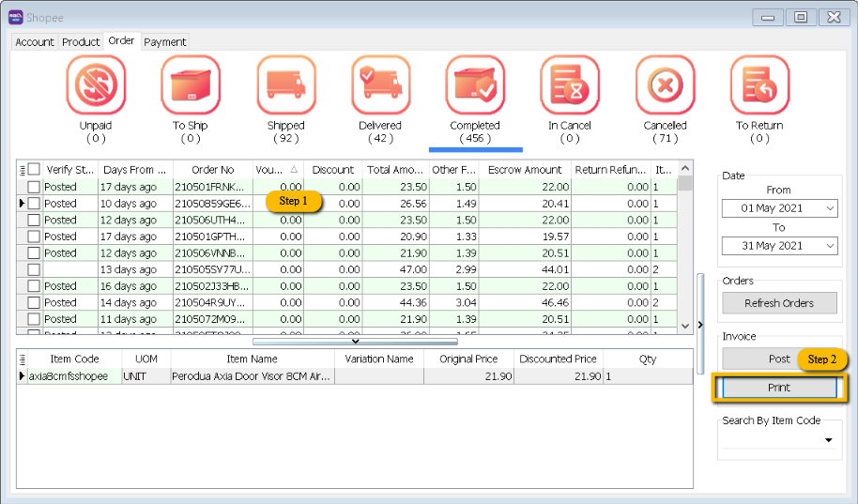Tick checkbox for order 210505SV77U
This screenshot has width=858, height=504.
click(x=34, y=269)
